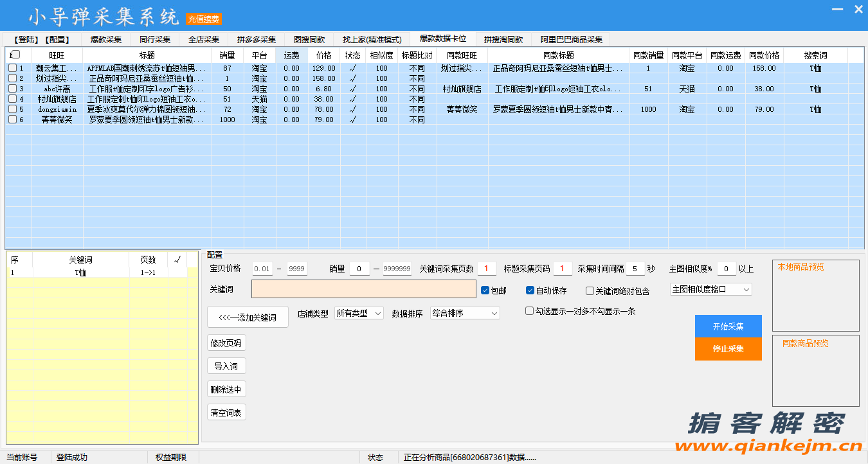This screenshot has height=464, width=868.
Task: Click the 主图相似度% value field
Action: click(x=727, y=269)
